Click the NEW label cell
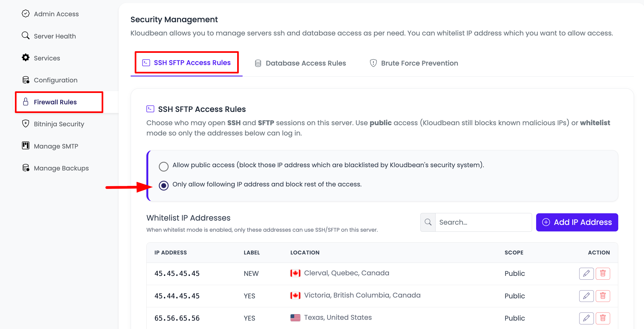The height and width of the screenshot is (329, 644). 251,274
